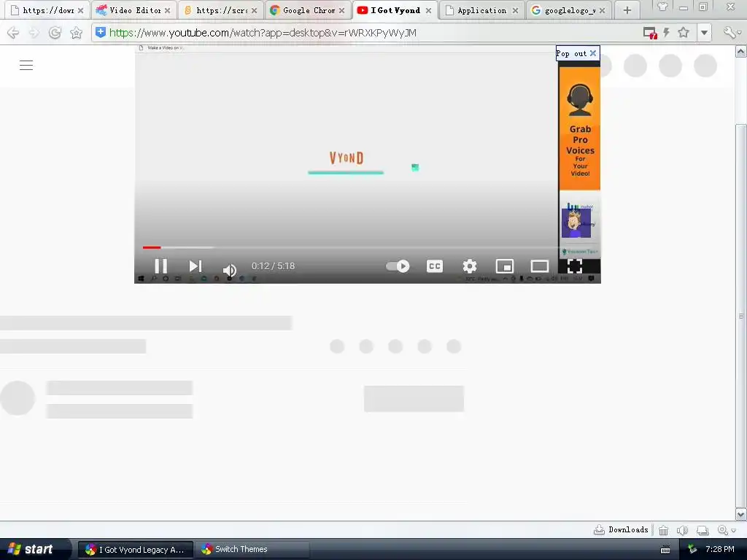Switch to the Video Editor tab
747x560 pixels.
pyautogui.click(x=135, y=10)
